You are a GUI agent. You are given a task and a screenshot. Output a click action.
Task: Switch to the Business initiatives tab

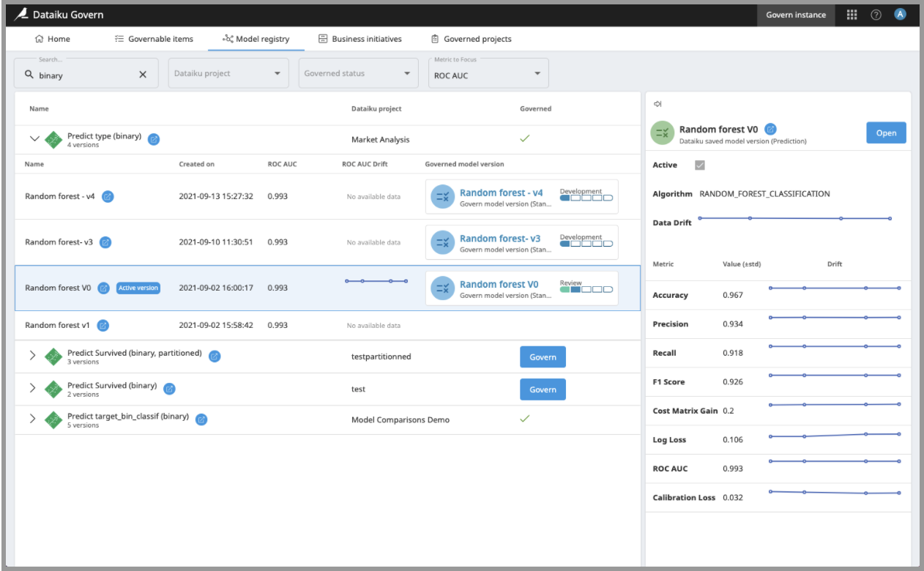359,39
